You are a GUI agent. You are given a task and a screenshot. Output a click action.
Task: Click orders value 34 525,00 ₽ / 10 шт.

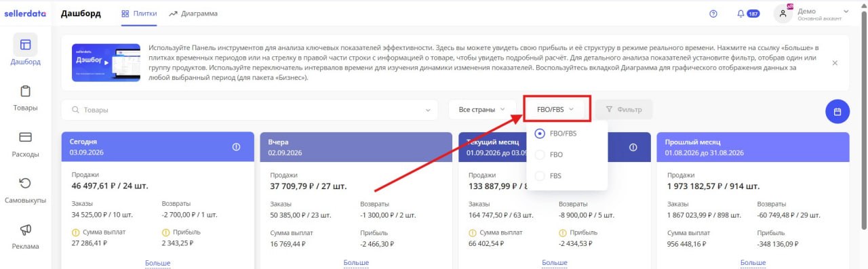pyautogui.click(x=102, y=215)
